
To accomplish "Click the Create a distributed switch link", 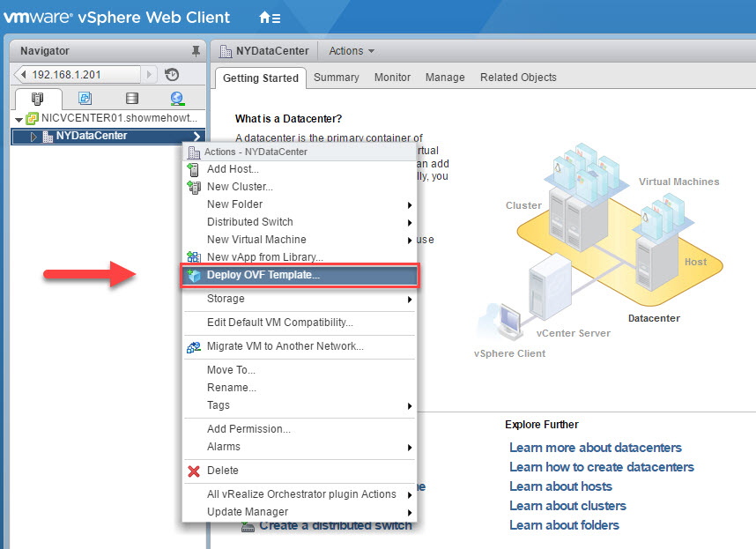I will (x=336, y=527).
